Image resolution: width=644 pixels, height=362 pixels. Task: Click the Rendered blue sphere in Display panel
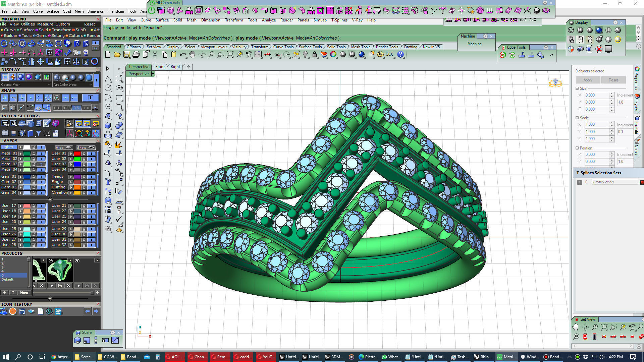click(x=599, y=30)
